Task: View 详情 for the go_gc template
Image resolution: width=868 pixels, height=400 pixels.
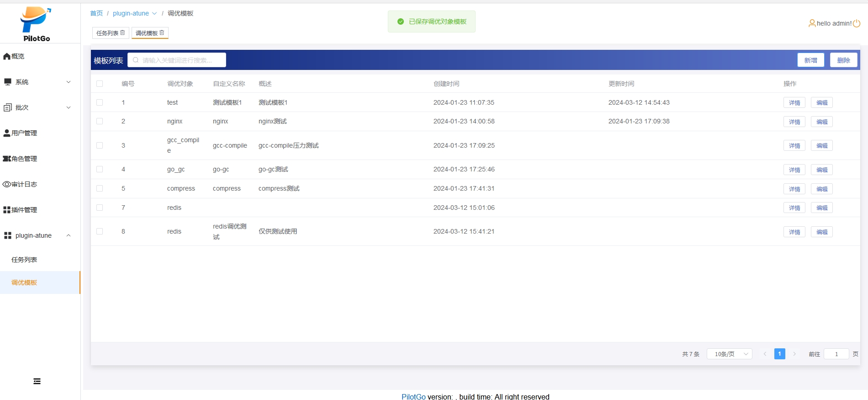Action: tap(794, 170)
